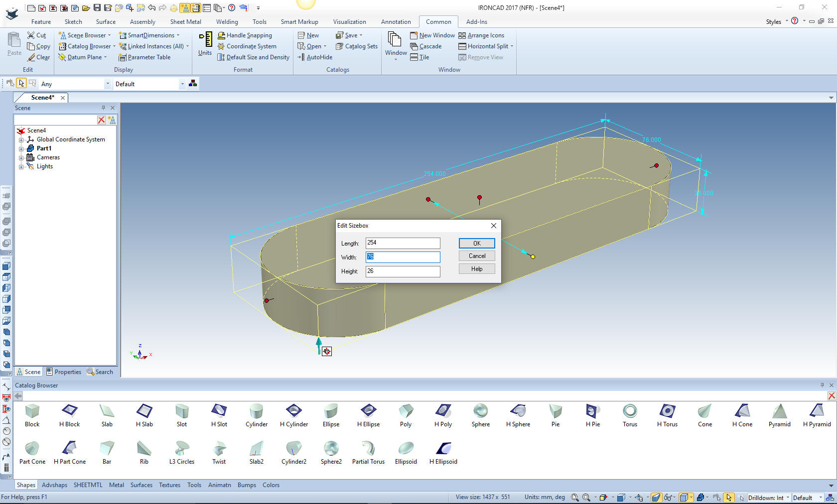This screenshot has height=504, width=837.
Task: Click the Length input field
Action: [x=403, y=243]
